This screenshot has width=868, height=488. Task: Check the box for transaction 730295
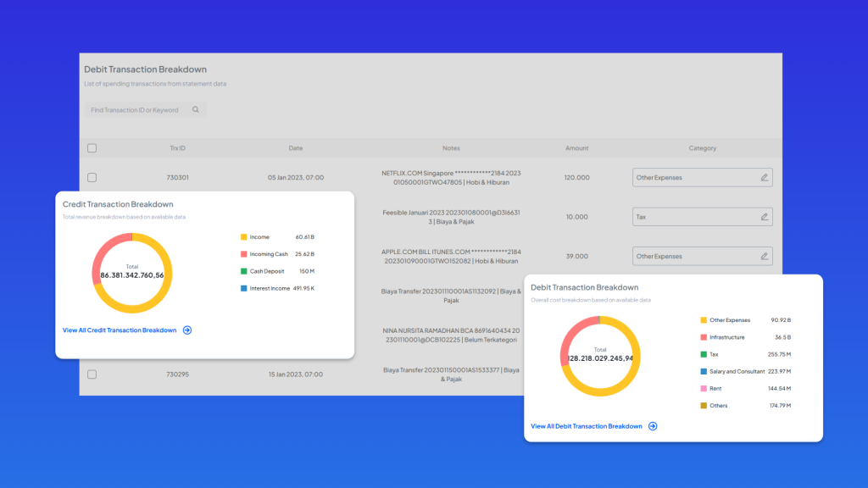(x=92, y=374)
